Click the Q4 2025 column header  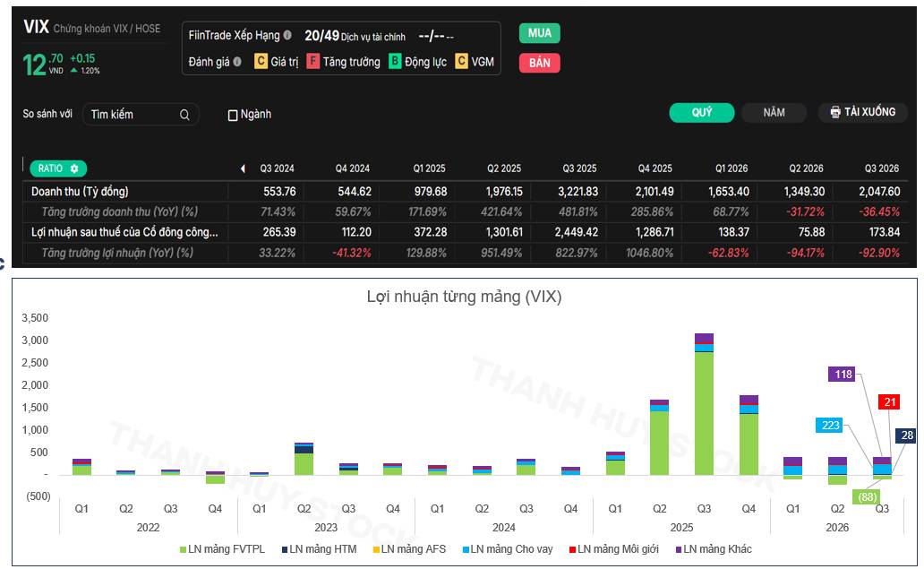[x=654, y=168]
